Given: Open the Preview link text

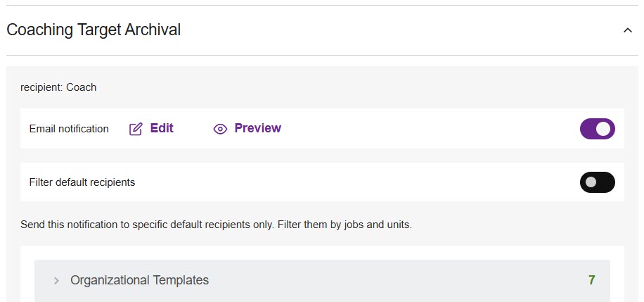Looking at the screenshot, I should click(x=257, y=128).
